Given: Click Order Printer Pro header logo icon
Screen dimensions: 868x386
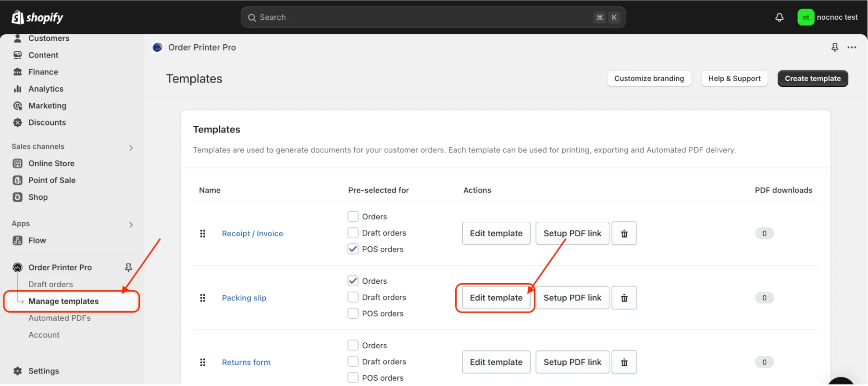Looking at the screenshot, I should tap(157, 48).
